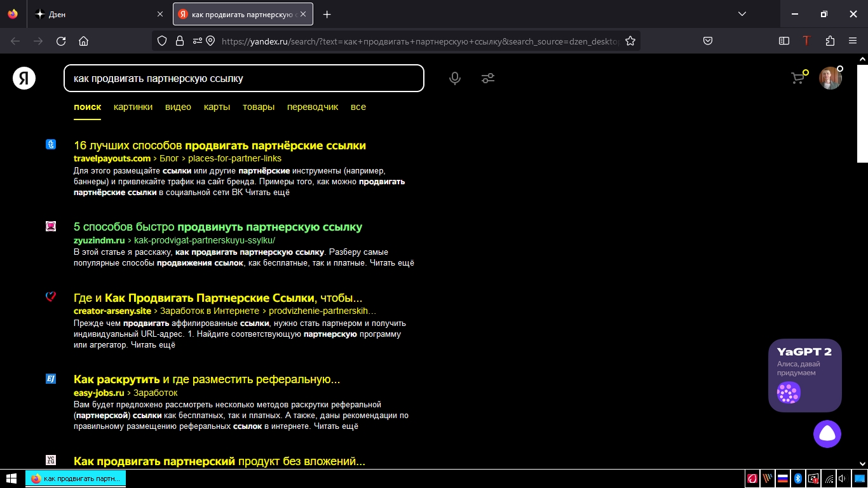Reload the current page

[61, 41]
